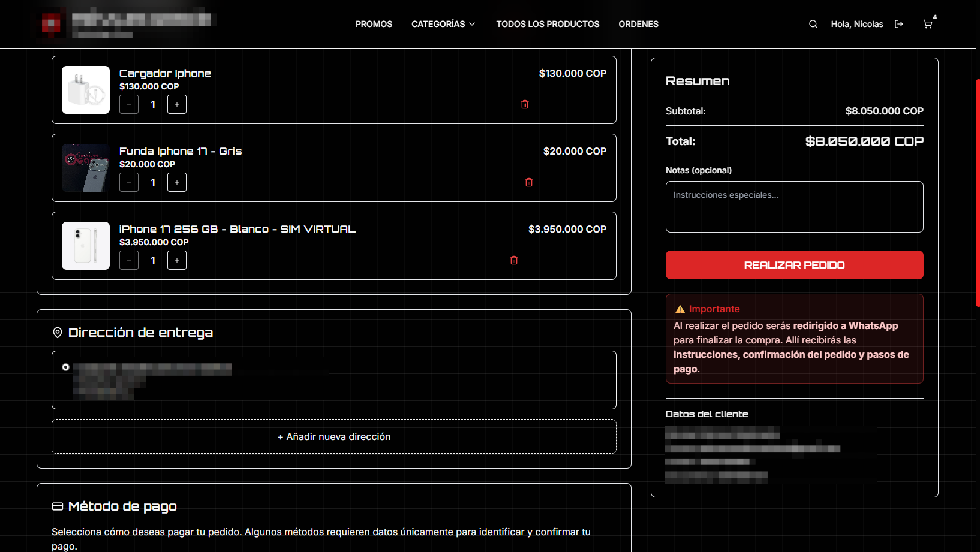
Task: Open the Promos menu item
Action: coord(374,24)
